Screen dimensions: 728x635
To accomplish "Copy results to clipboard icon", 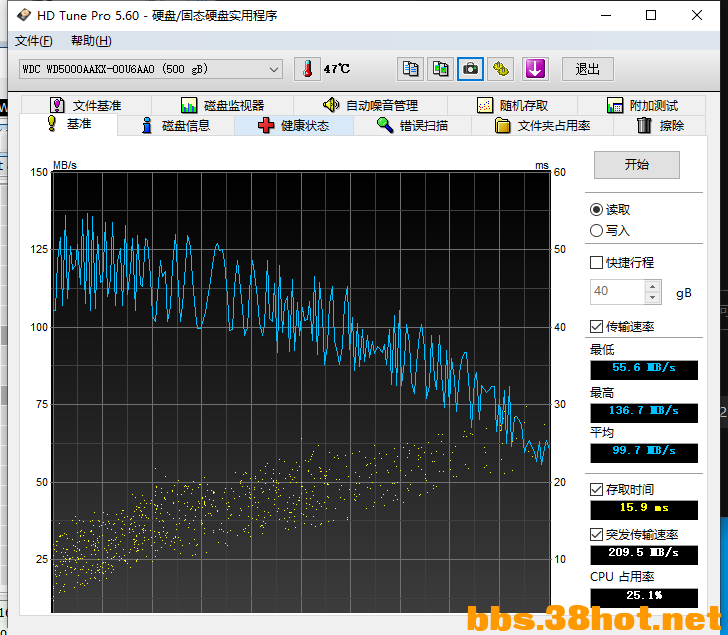I will click(410, 69).
